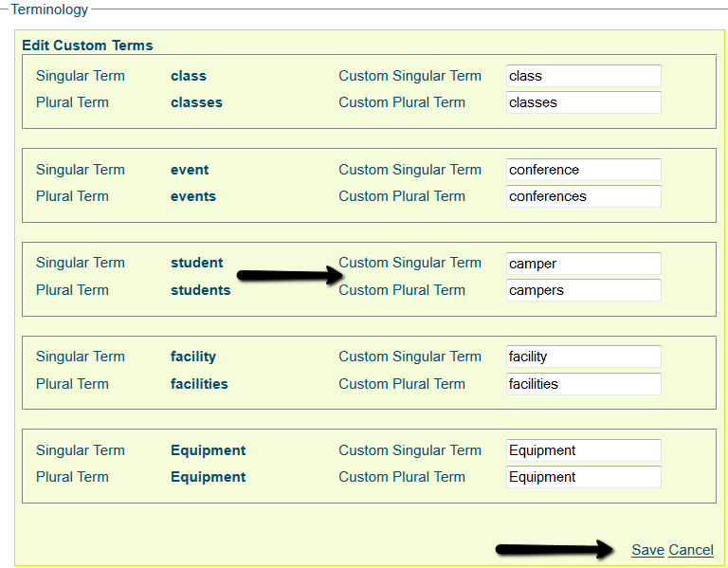Viewport: 728px width, 568px height.
Task: Edit the 'campers' custom plural term field
Action: 583,290
